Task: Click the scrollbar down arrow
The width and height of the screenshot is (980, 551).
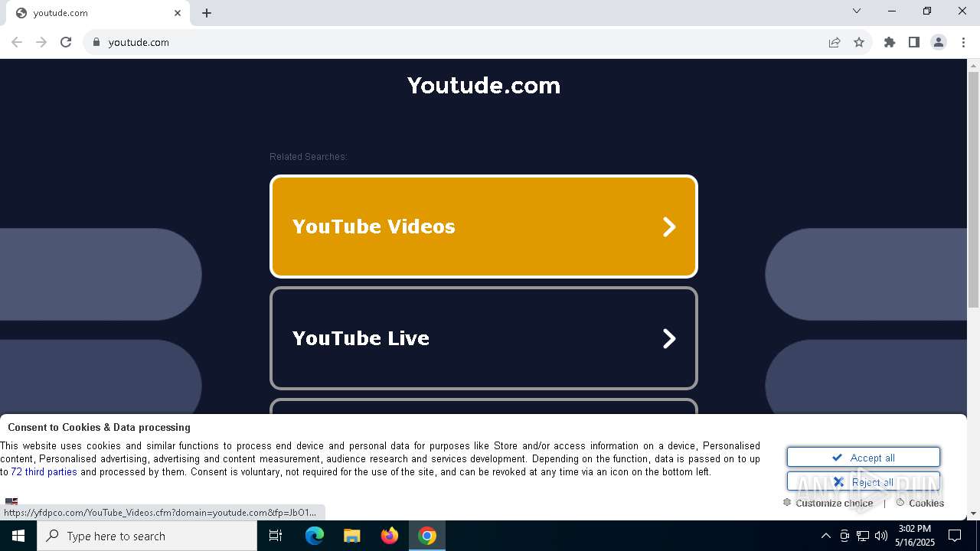Action: 974,514
